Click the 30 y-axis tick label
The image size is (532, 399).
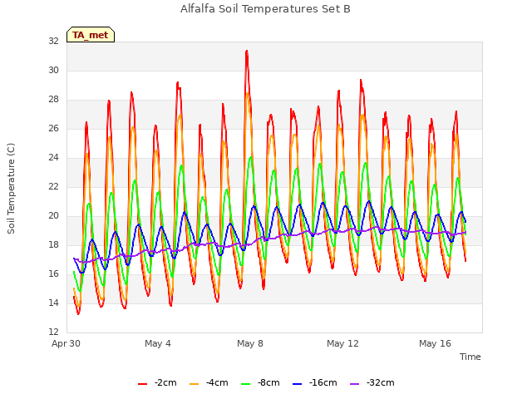[x=53, y=71]
